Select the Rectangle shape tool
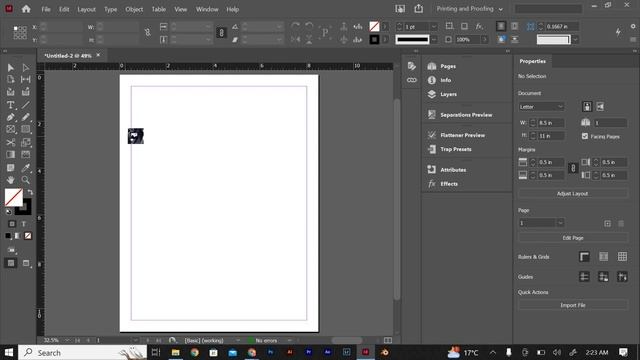640x360 pixels. [x=26, y=130]
